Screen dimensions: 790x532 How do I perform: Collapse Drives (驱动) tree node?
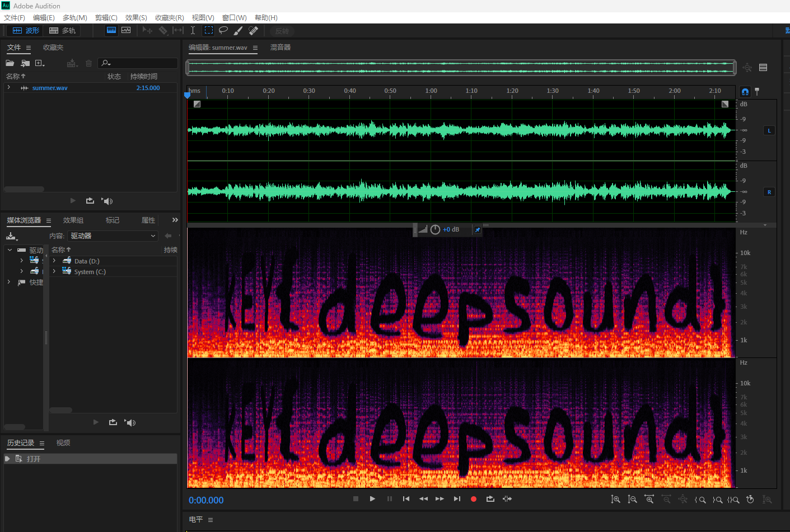click(x=10, y=250)
